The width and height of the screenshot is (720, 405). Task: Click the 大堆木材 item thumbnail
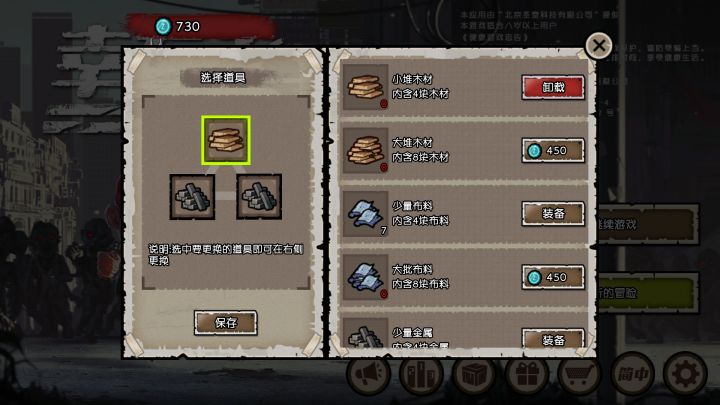coord(366,150)
